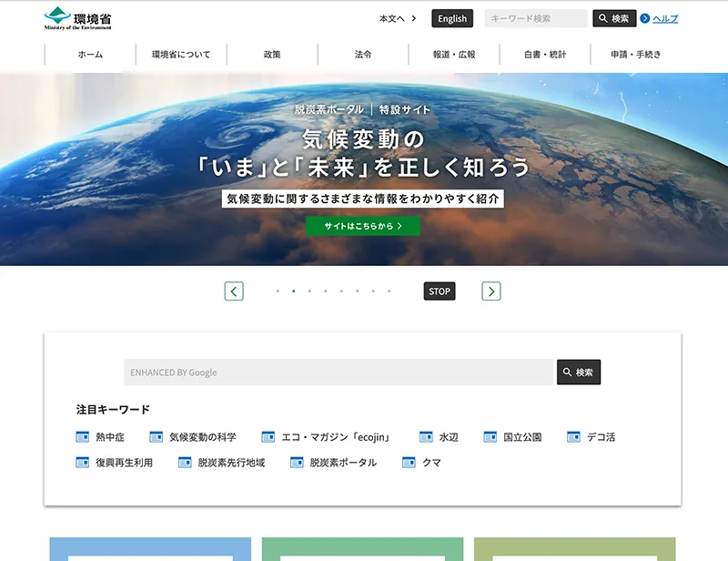The image size is (728, 561).
Task: Open the 環境省について menu
Action: pyautogui.click(x=181, y=55)
